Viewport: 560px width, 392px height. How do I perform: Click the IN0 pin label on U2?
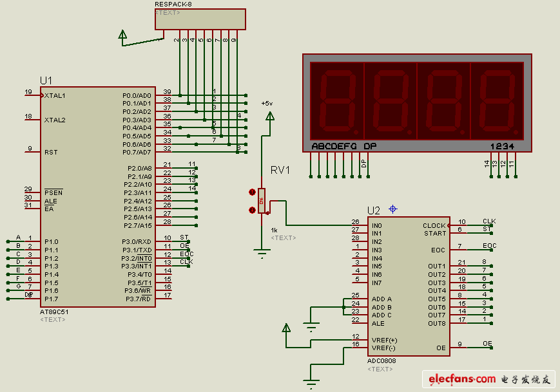377,225
